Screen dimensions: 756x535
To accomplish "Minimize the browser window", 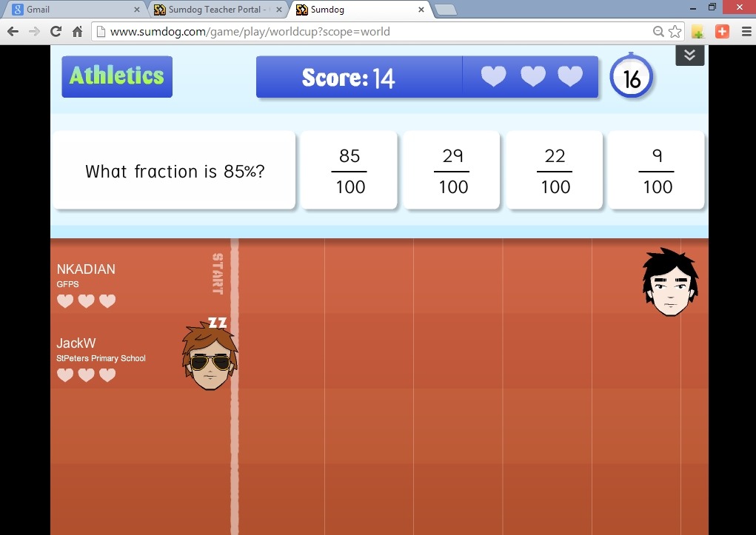I will pos(693,8).
